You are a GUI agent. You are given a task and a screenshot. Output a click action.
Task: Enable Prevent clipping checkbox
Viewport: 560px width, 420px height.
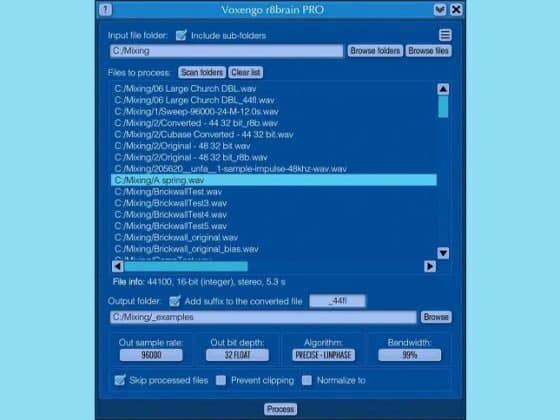pos(221,380)
